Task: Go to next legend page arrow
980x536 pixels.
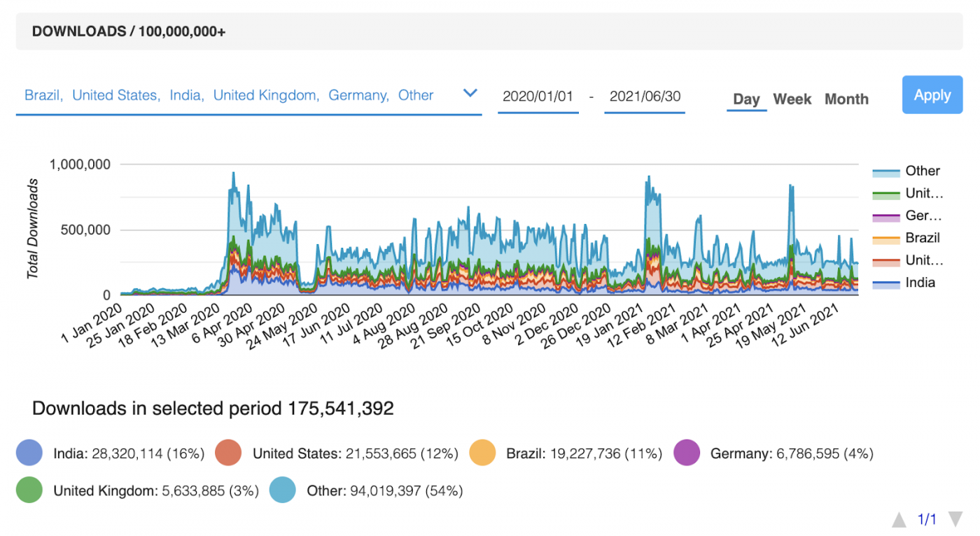Action: (955, 519)
